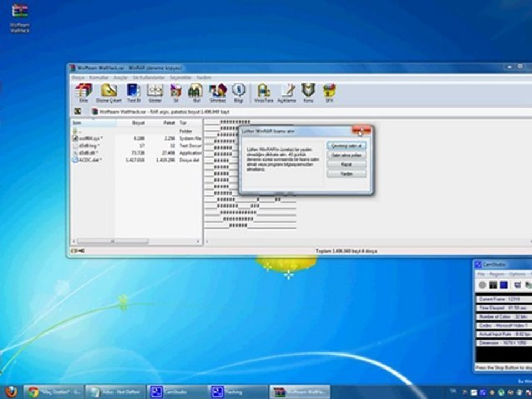Open the Komutlar menu in WinRAR
This screenshot has height=399, width=532.
(99, 78)
